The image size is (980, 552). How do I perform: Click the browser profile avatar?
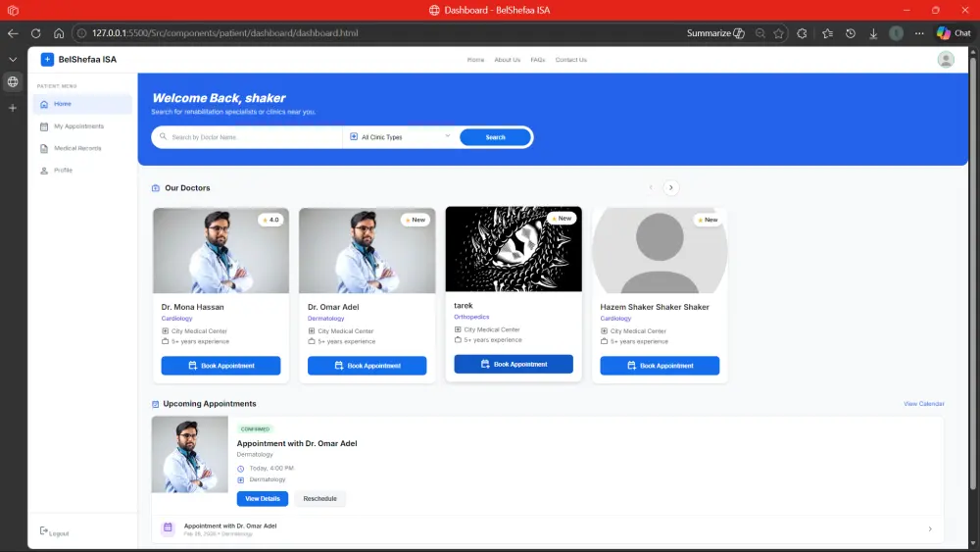pos(897,33)
